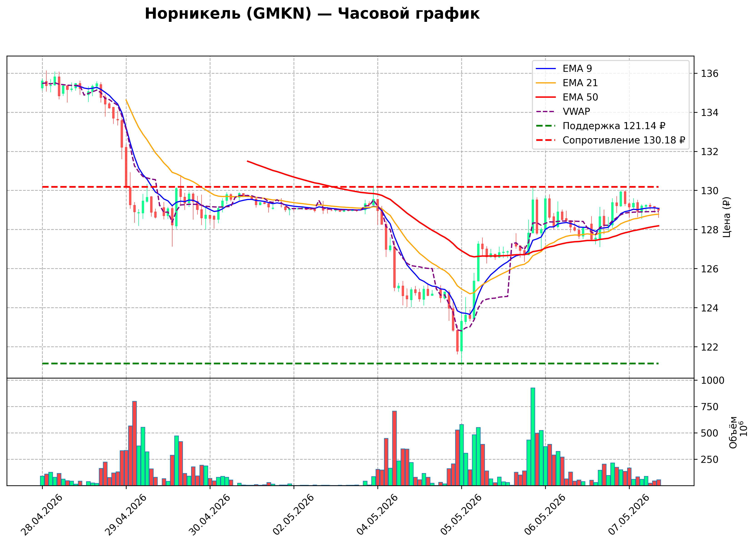Screen dimensions: 756x544
Task: Click the green dashed support legend sample
Action: (x=546, y=126)
